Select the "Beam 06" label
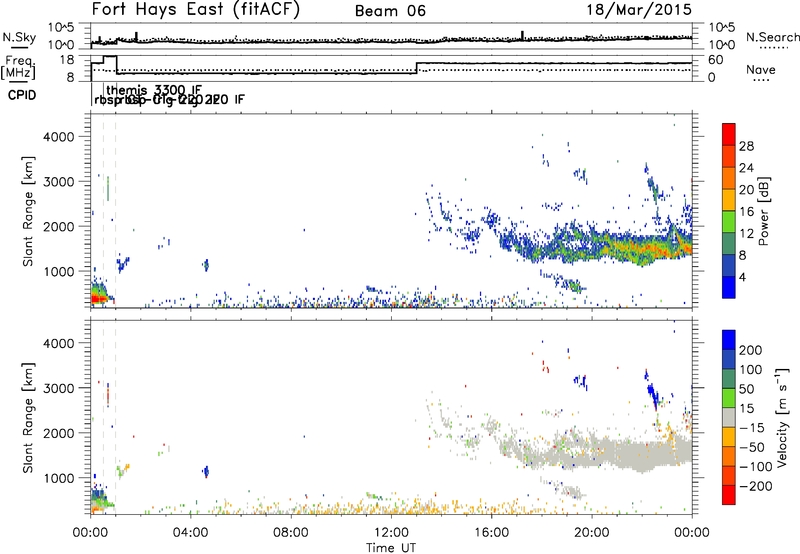 click(390, 11)
